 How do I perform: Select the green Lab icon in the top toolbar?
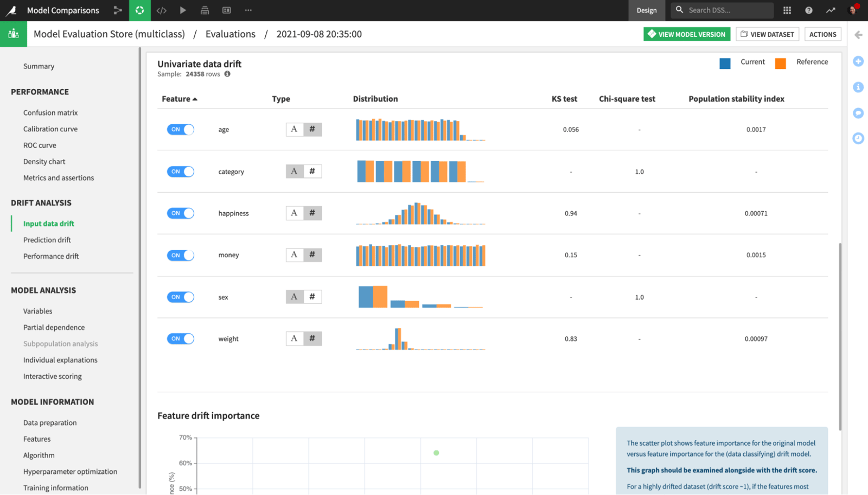[139, 10]
